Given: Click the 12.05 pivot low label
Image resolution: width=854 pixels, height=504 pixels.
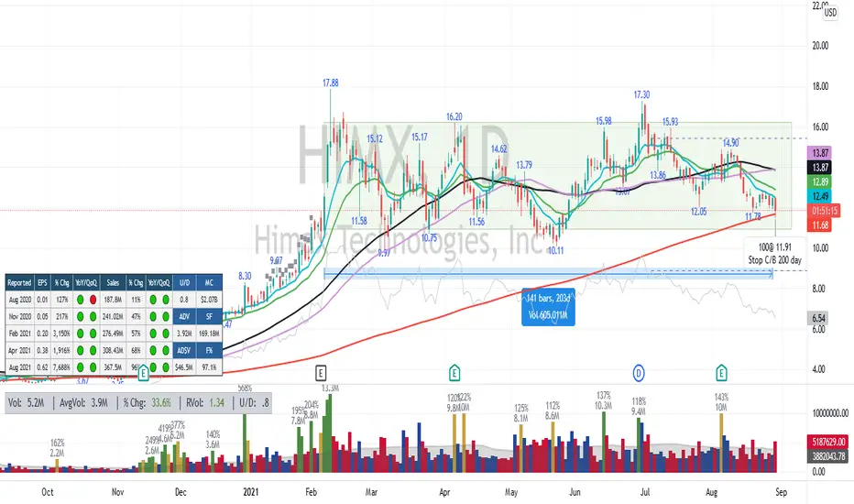Looking at the screenshot, I should (x=699, y=212).
